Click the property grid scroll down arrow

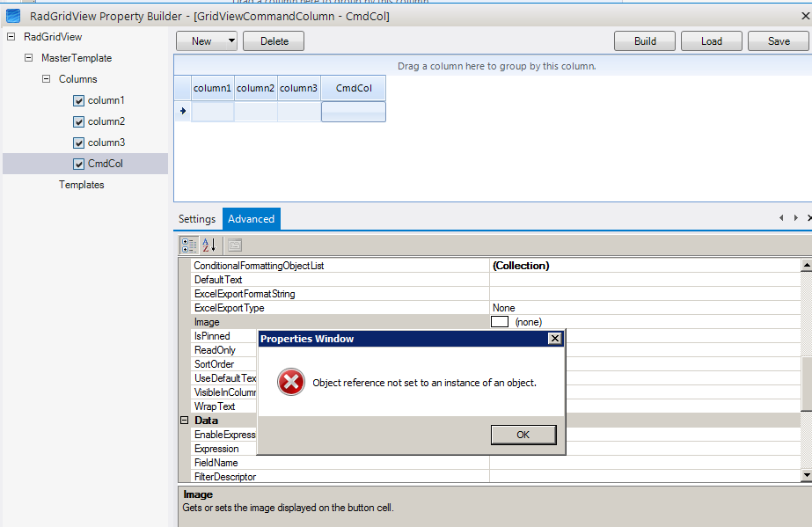click(807, 475)
